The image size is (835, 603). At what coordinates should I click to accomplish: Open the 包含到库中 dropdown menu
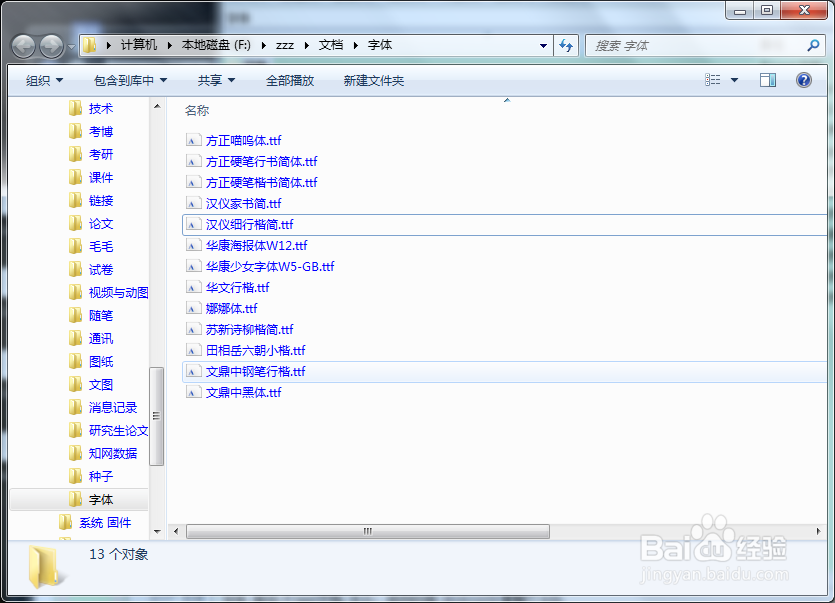tap(130, 80)
